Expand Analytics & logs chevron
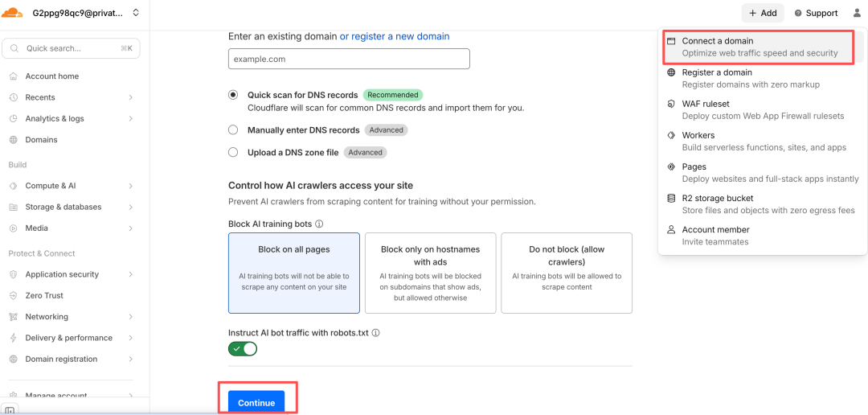Viewport: 868px width, 415px height. pos(131,118)
